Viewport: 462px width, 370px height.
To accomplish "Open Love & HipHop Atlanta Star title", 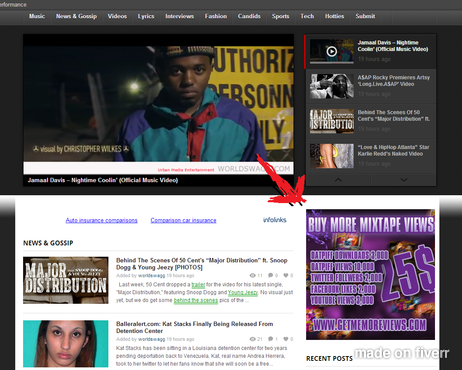I will (393, 151).
